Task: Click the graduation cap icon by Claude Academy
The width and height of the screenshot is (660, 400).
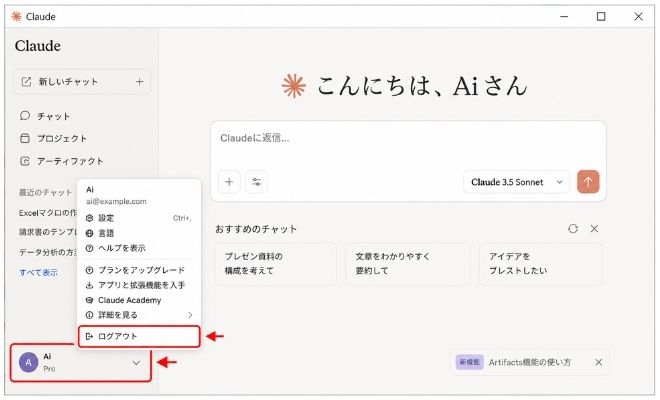Action: 89,300
